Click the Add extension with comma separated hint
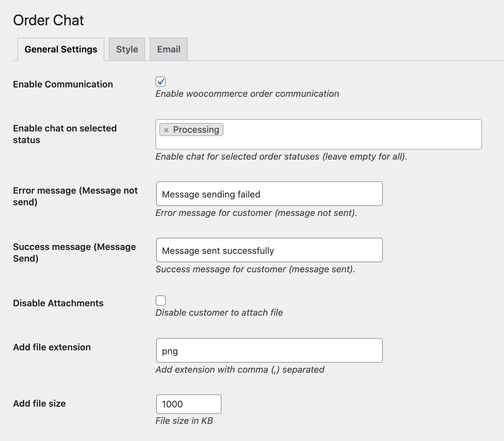The width and height of the screenshot is (504, 441). [x=240, y=369]
